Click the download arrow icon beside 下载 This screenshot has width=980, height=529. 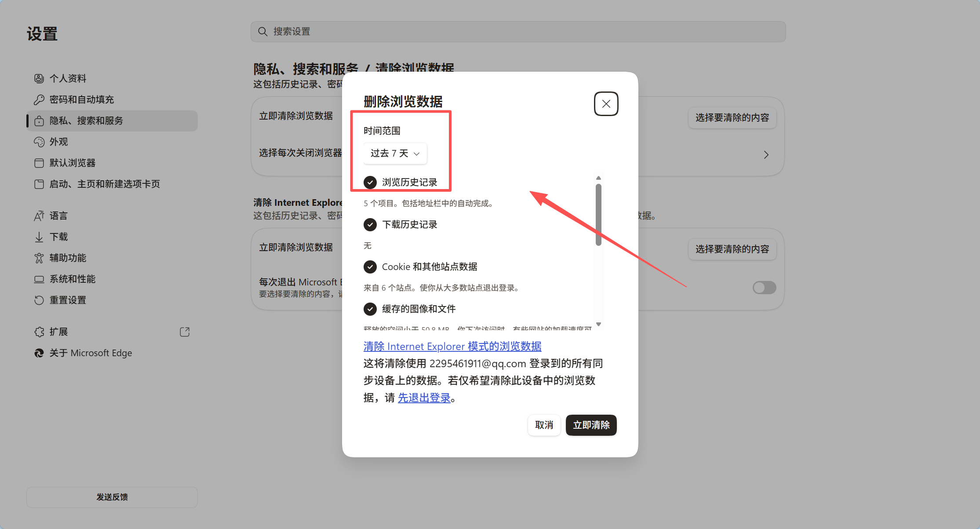[x=39, y=237]
